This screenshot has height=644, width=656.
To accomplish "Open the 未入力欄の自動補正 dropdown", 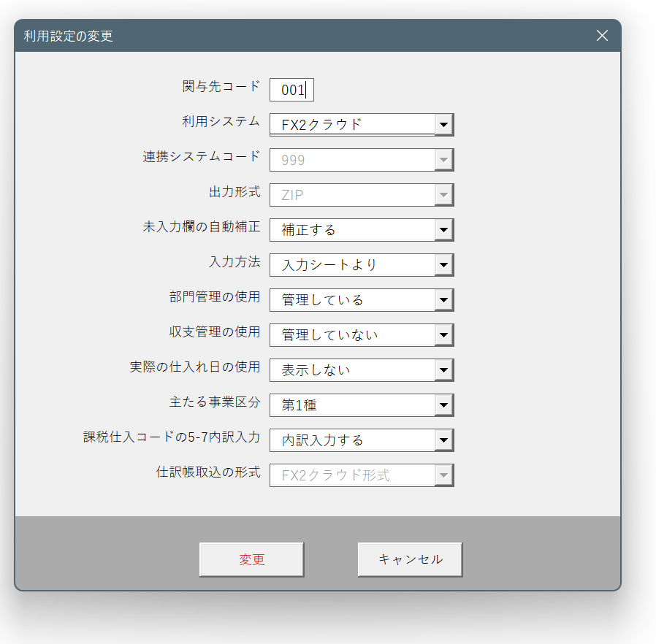I will 362,230.
